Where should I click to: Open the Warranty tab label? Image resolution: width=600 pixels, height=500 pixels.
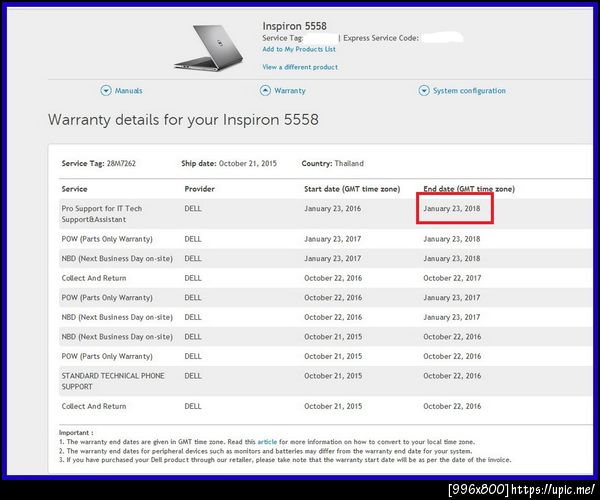[x=290, y=91]
